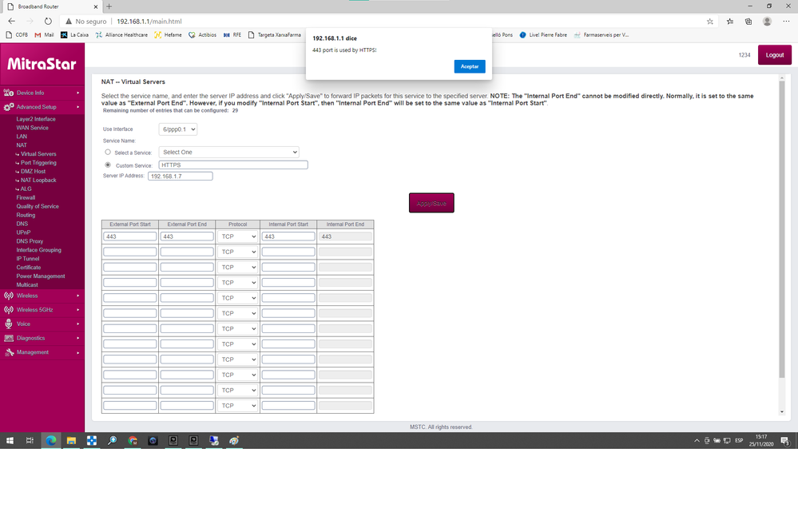
Task: Click the Device Info icon in sidebar
Action: pos(9,93)
